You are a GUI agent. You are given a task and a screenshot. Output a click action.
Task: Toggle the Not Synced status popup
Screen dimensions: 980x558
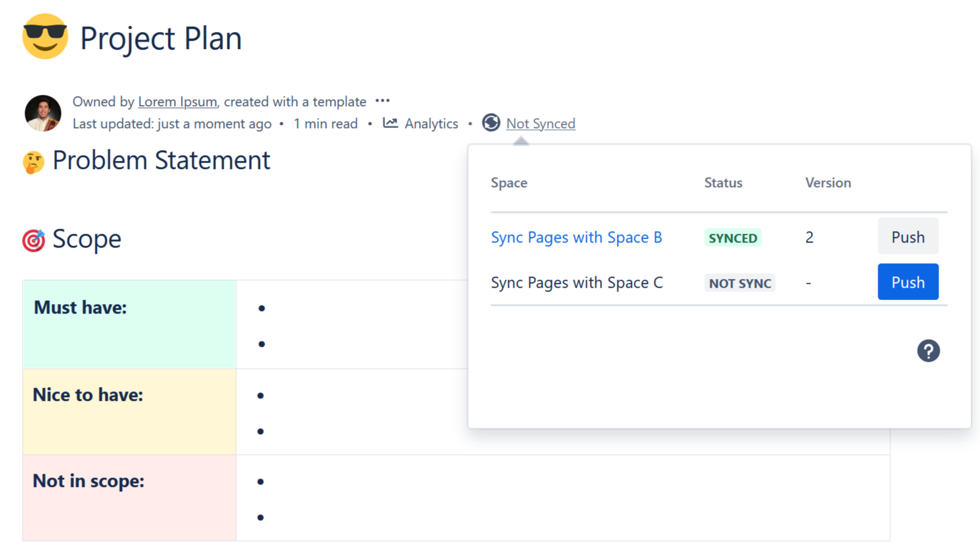[x=540, y=124]
